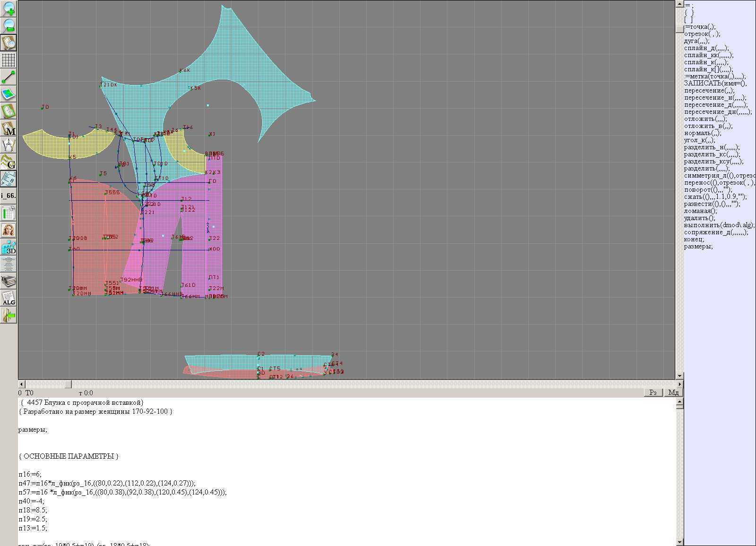Click the п16:=6 line in code editor
The image size is (756, 546).
(x=30, y=474)
